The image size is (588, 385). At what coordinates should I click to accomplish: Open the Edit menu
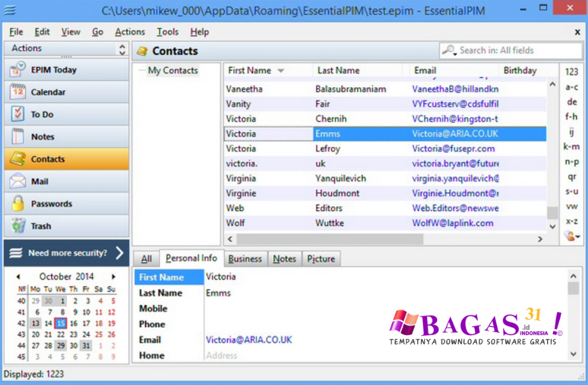point(42,32)
